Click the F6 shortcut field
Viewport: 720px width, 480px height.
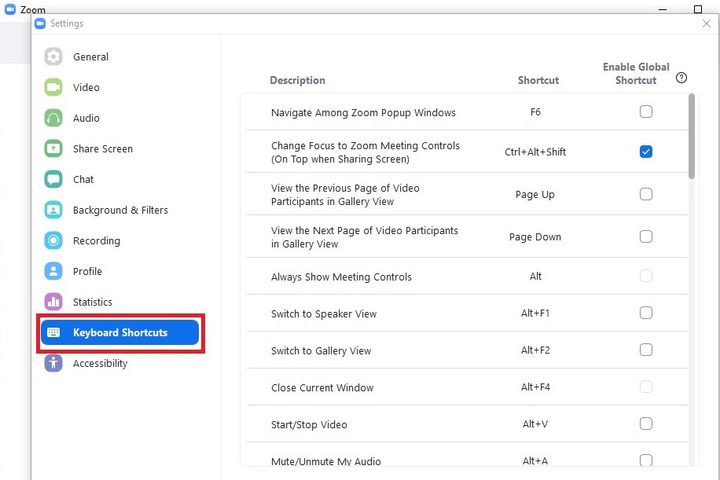(535, 112)
